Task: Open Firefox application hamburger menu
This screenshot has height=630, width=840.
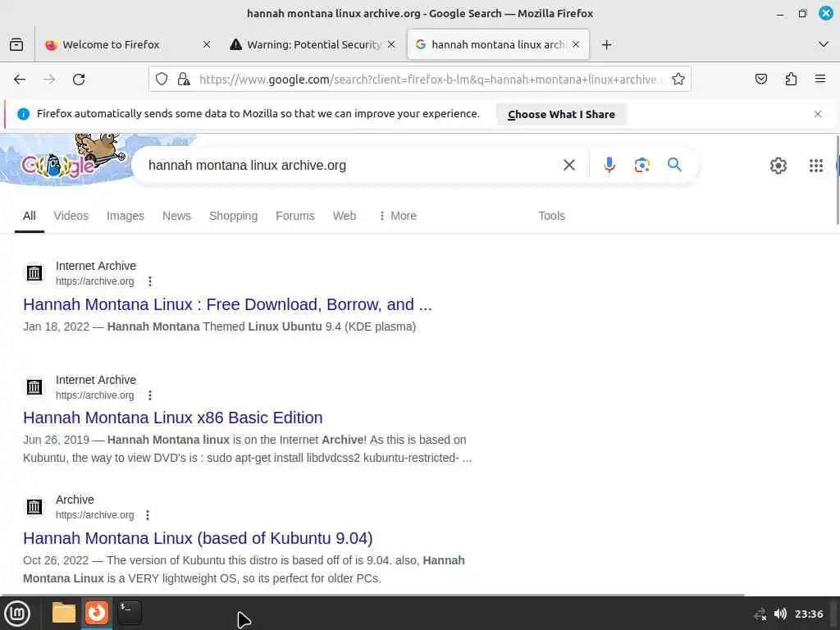Action: point(820,80)
